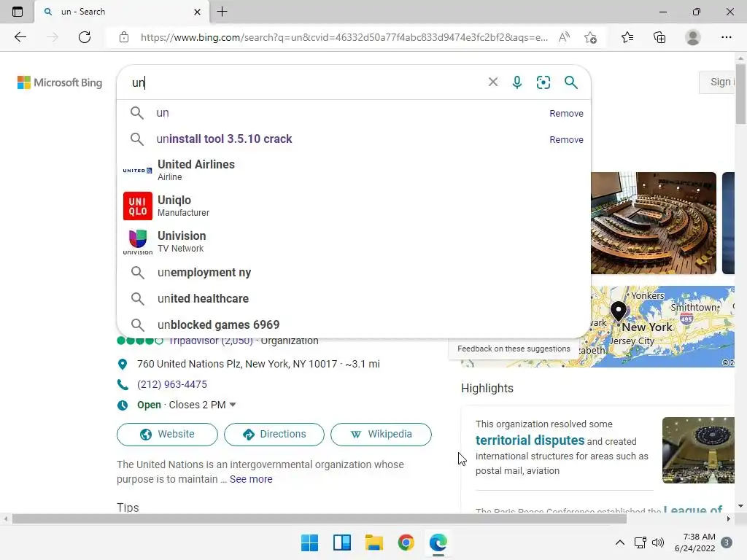The width and height of the screenshot is (747, 560).
Task: Click inside the Bing search text field
Action: point(305,82)
